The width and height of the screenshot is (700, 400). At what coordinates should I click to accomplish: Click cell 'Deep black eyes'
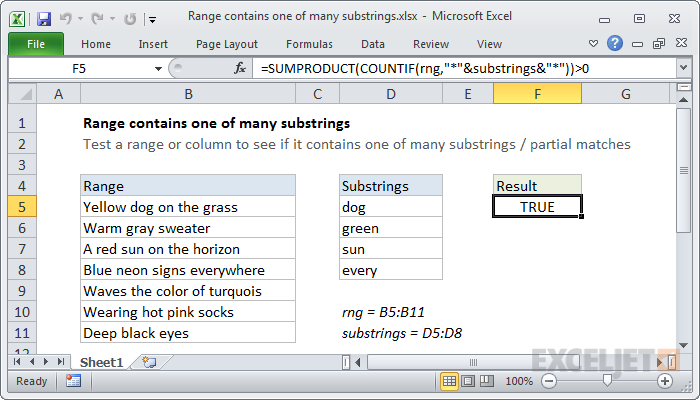188,333
